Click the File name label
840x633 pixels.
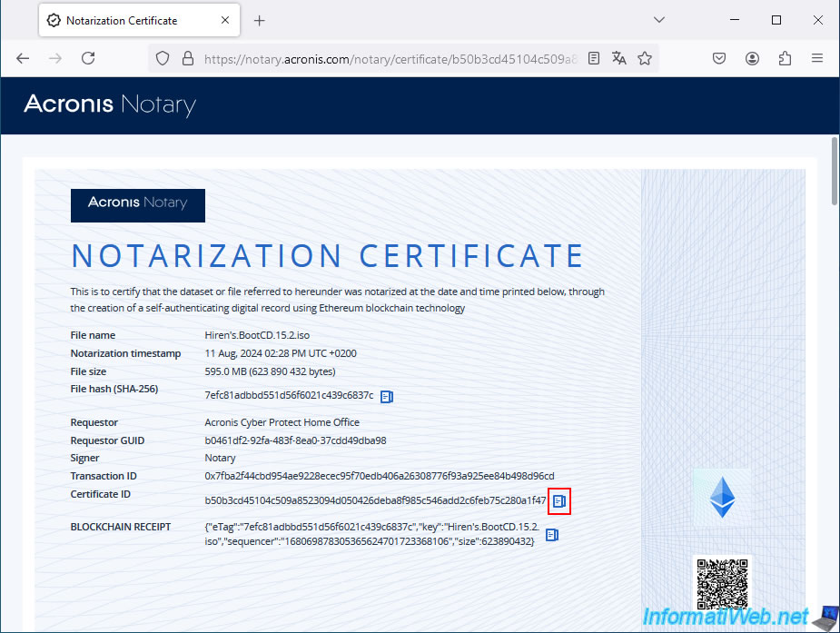click(93, 335)
